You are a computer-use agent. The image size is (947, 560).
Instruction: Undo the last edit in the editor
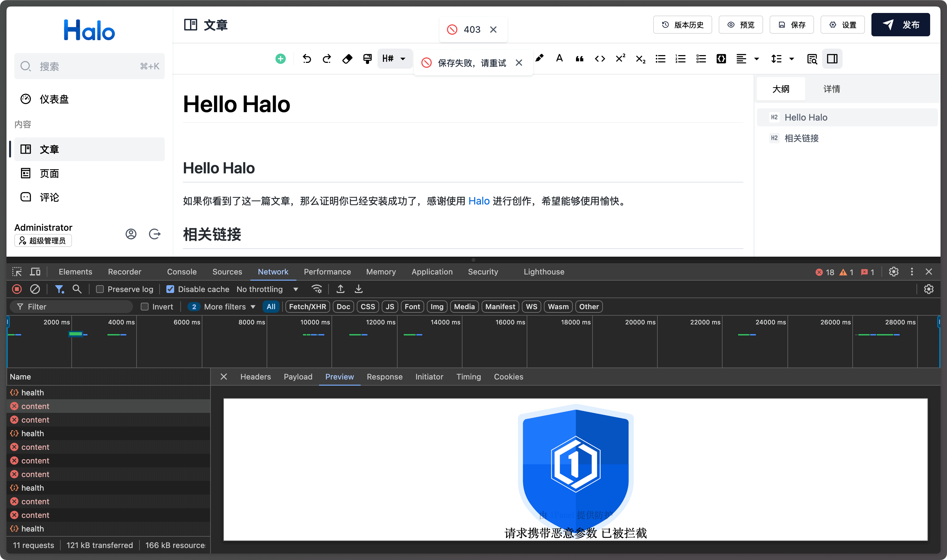pos(306,59)
